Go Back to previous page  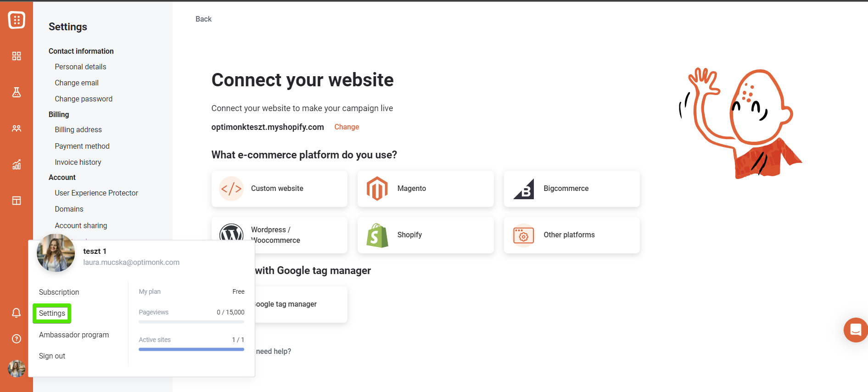203,19
